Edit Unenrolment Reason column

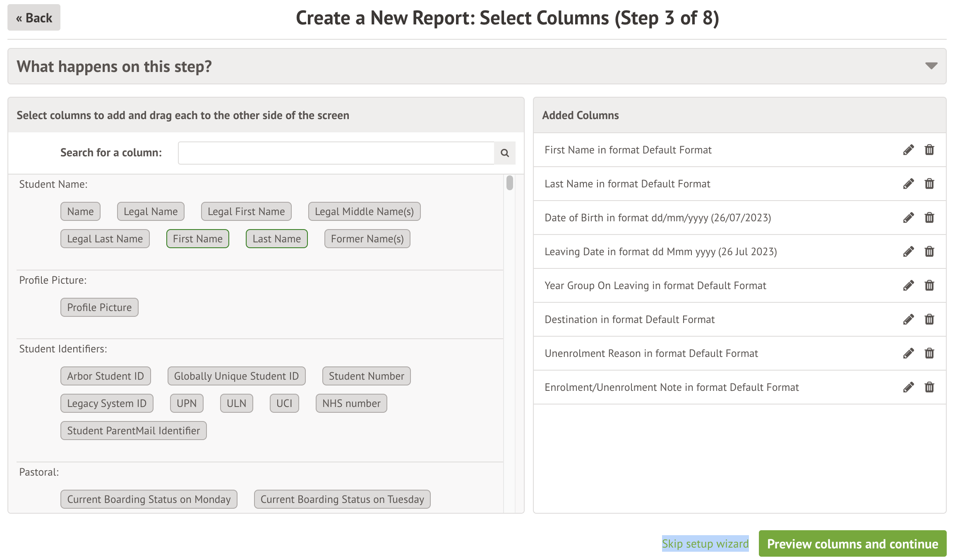[908, 353]
